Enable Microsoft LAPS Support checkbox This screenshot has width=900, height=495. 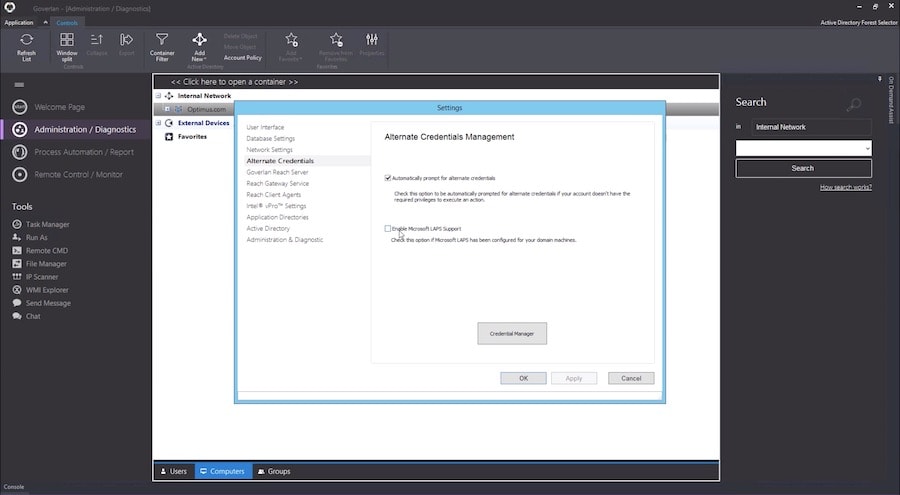(x=387, y=229)
